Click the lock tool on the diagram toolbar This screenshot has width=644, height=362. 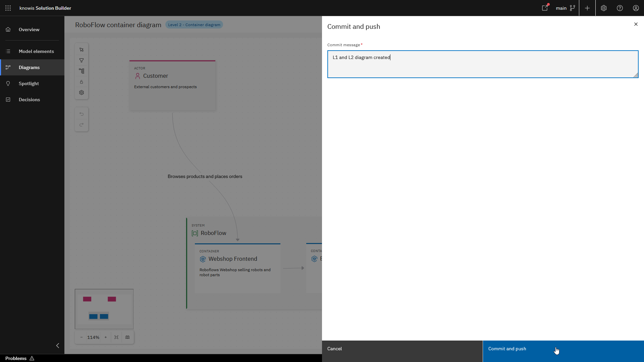point(82,81)
